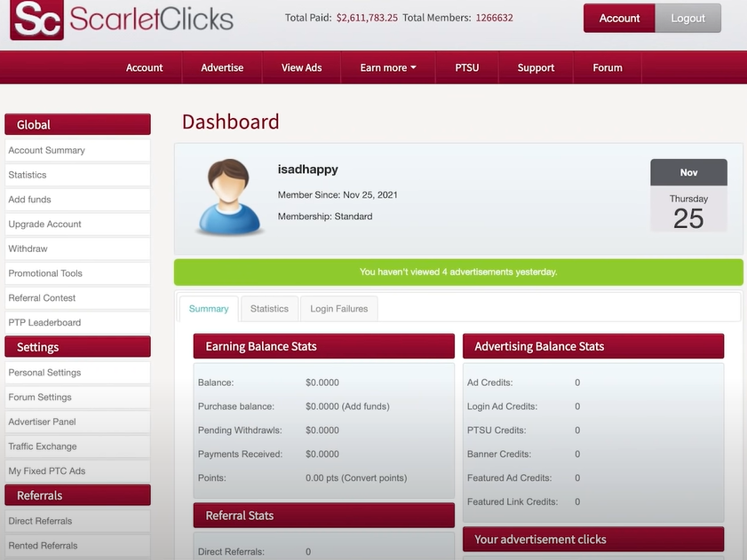The width and height of the screenshot is (747, 560).
Task: Open Account Summary in sidebar
Action: [x=77, y=150]
